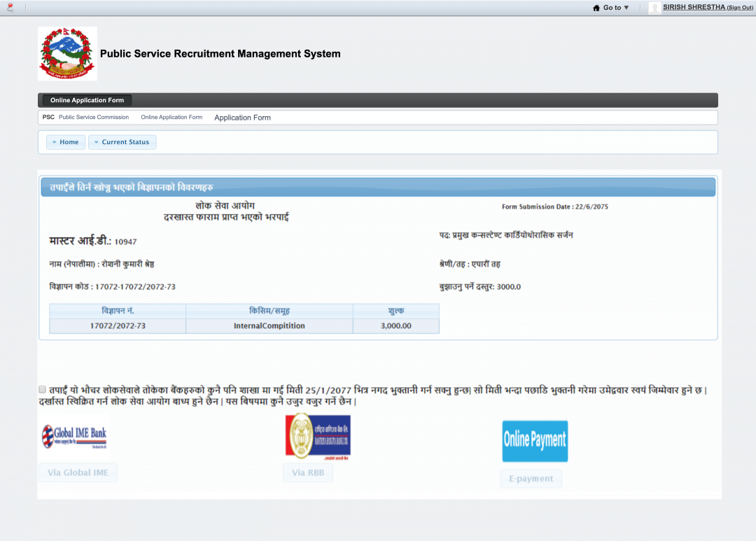The width and height of the screenshot is (756, 541).
Task: Click the 17072/2072-73 advertisement number table cell
Action: coord(118,325)
